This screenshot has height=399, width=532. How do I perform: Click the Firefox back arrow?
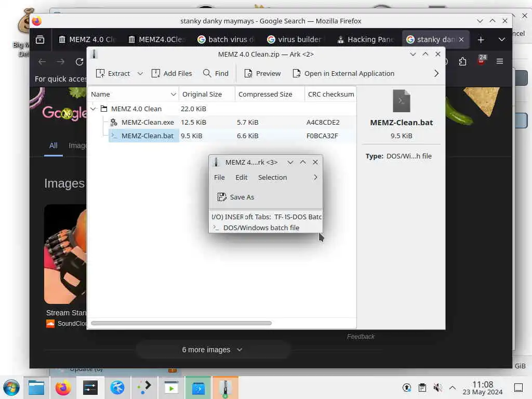tap(42, 62)
